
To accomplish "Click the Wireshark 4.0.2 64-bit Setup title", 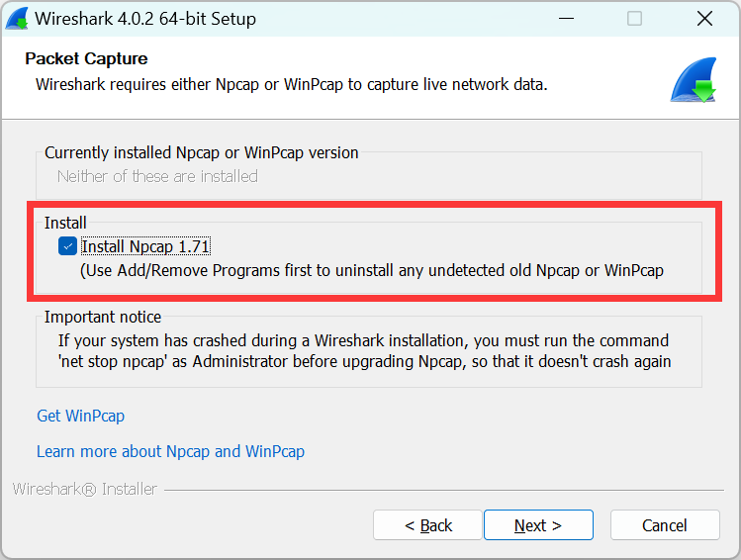I will point(145,19).
